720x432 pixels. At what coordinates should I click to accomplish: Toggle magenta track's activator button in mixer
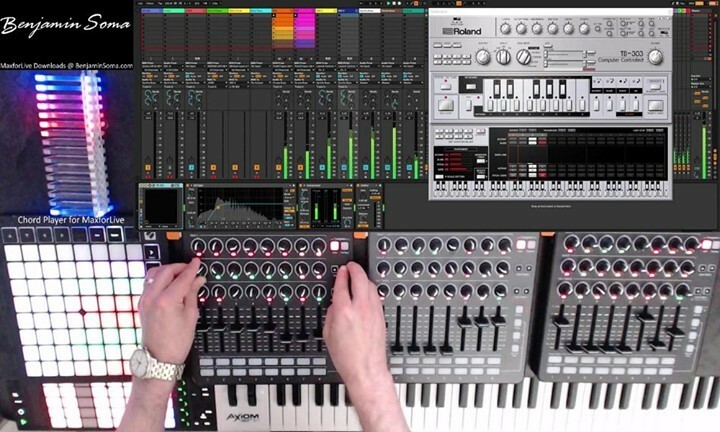click(x=300, y=168)
